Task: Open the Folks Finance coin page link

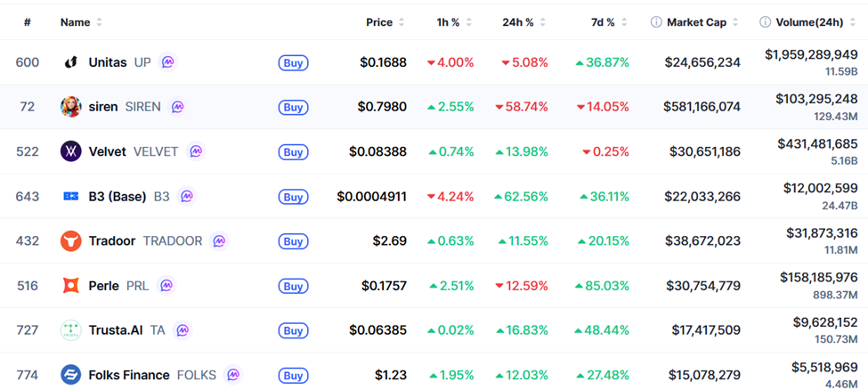Action: (130, 375)
